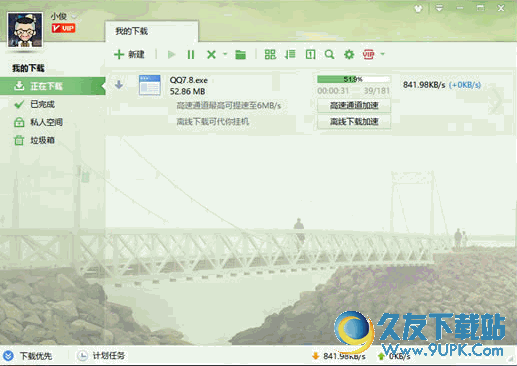Click the green plus 新建 new task button
The image size is (517, 366).
[x=129, y=54]
